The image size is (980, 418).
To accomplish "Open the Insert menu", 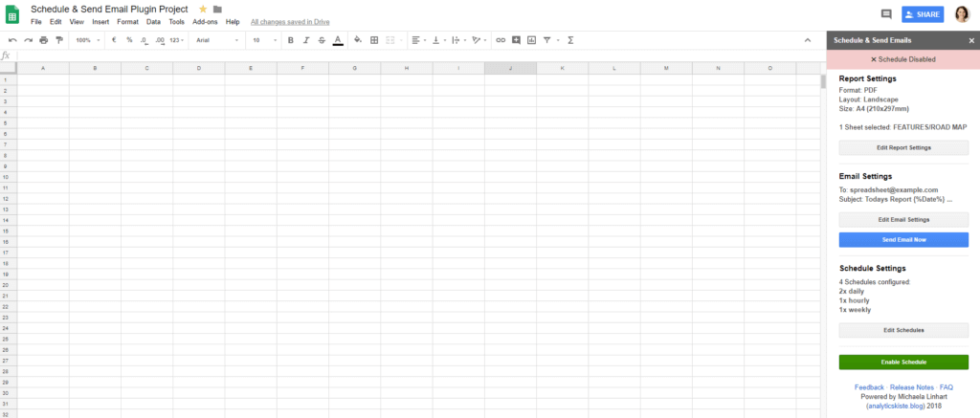I will coord(100,22).
